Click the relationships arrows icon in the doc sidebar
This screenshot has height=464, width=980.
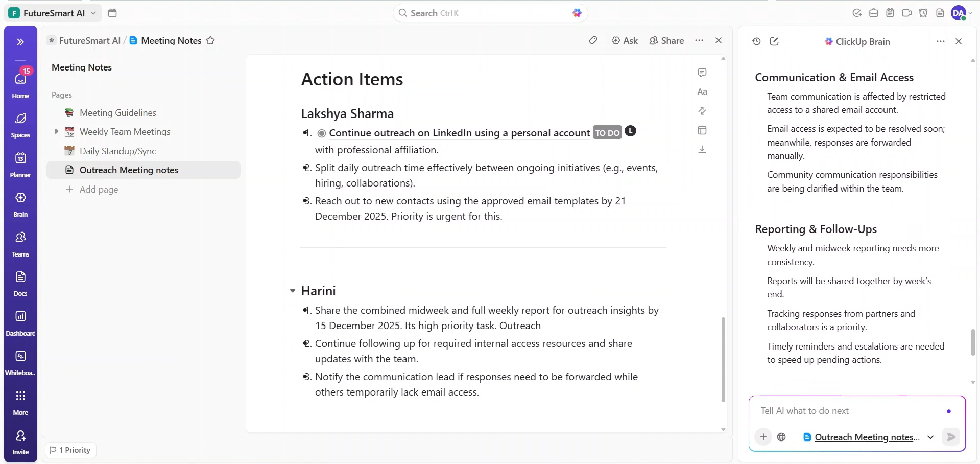click(x=702, y=111)
